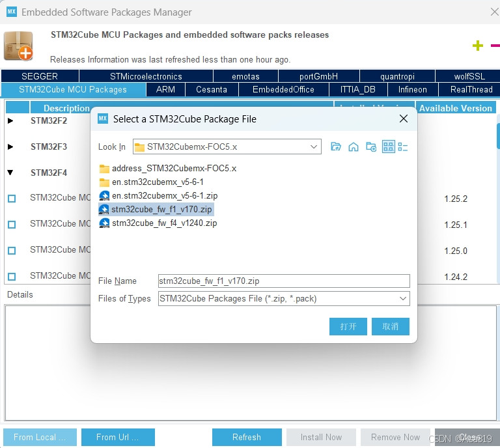
Task: Select the en.stm32cubemx_v5-6-1 folder name
Action: click(158, 182)
